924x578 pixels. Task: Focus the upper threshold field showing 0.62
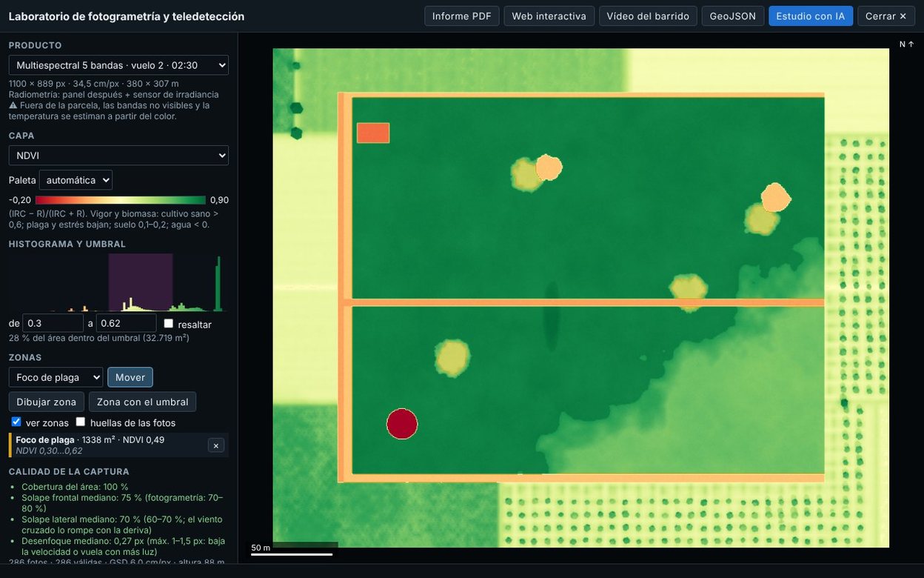click(x=127, y=323)
